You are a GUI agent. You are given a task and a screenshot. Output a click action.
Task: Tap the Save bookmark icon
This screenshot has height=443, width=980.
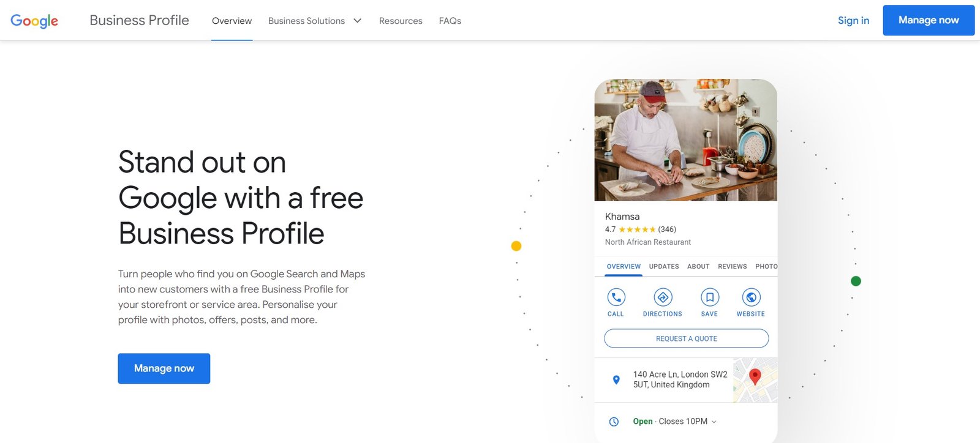point(709,297)
